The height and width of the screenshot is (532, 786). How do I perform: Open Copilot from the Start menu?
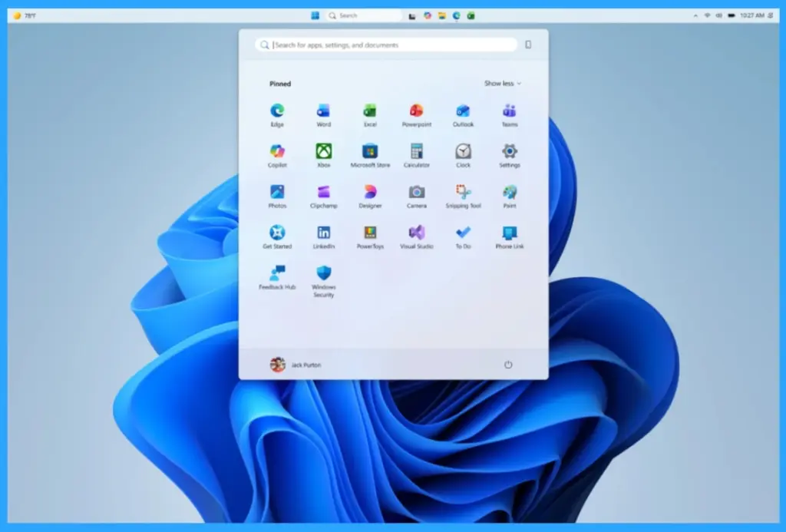click(x=277, y=155)
